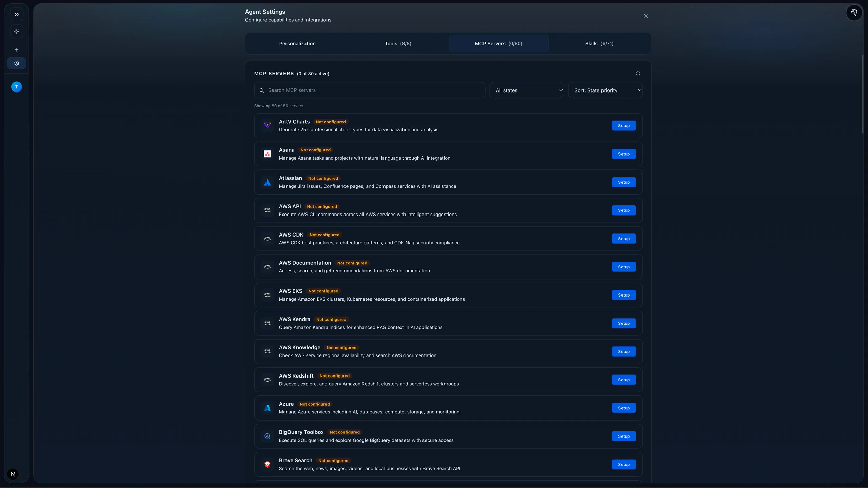Toggle light theme sun icon
Image resolution: width=868 pixels, height=488 pixels.
click(x=16, y=32)
